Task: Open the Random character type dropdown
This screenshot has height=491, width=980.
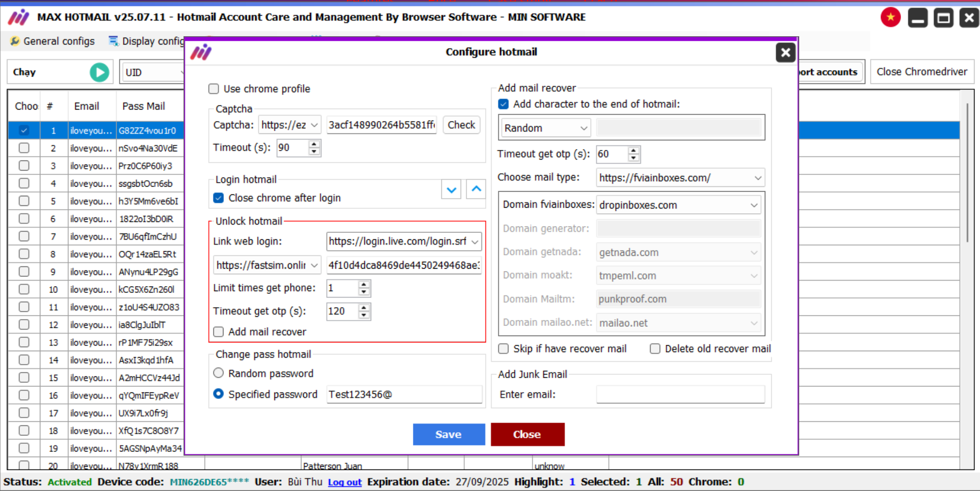Action: tap(546, 128)
